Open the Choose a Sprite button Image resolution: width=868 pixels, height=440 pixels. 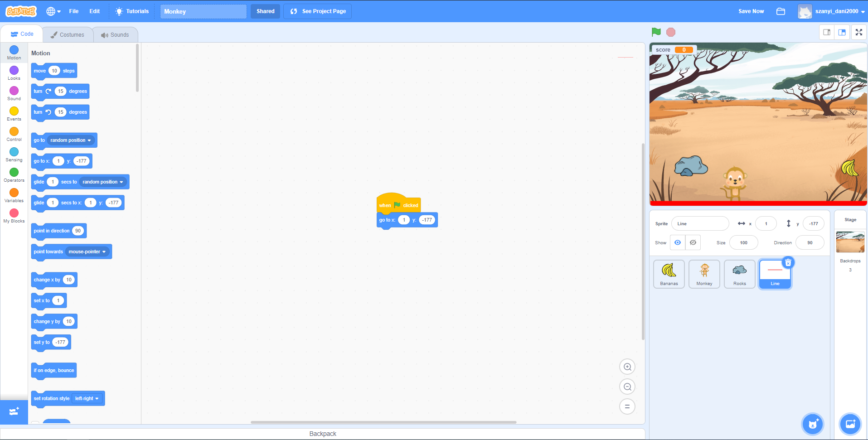point(813,424)
